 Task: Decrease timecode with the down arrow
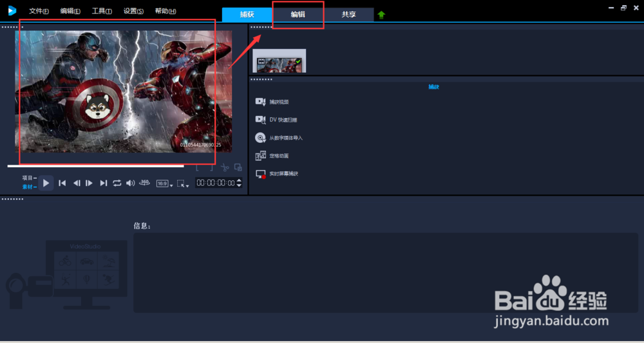pos(240,185)
